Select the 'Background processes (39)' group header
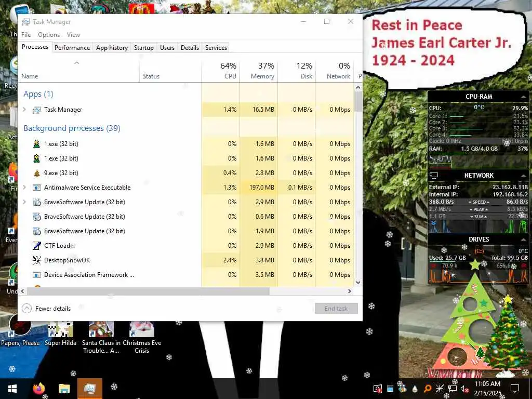 (72, 128)
